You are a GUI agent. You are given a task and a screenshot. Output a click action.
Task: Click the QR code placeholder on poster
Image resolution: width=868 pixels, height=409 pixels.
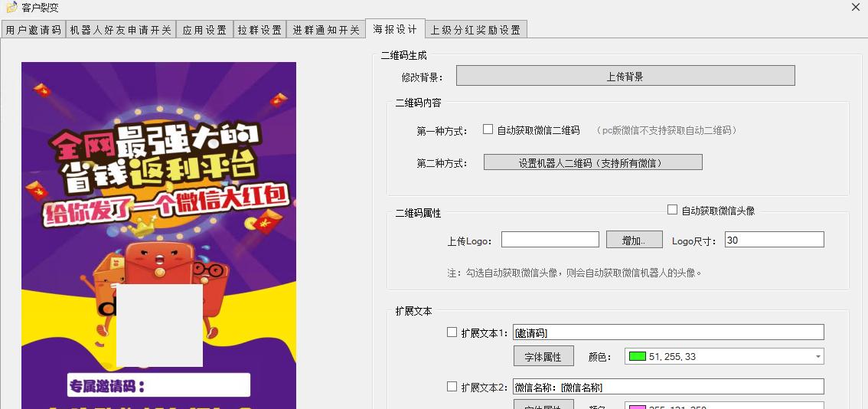[x=159, y=326]
